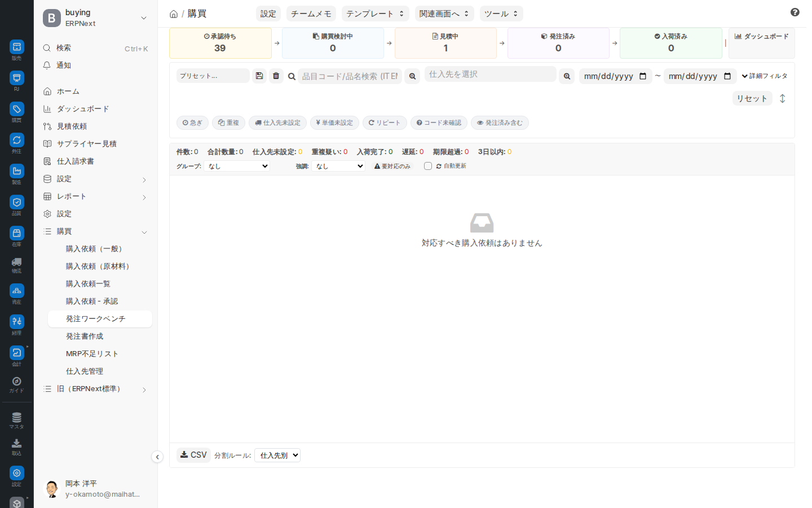This screenshot has height=508, width=812.
Task: Open the 品質 shield icon
Action: (x=17, y=202)
